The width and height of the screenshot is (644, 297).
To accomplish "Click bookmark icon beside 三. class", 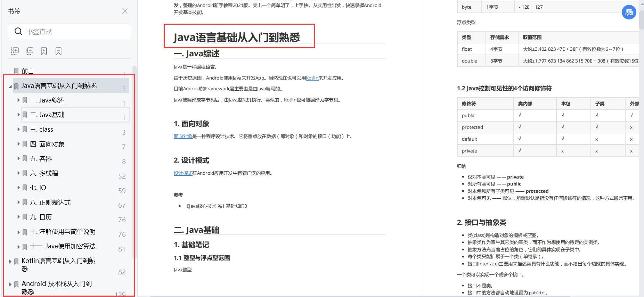I will click(25, 129).
